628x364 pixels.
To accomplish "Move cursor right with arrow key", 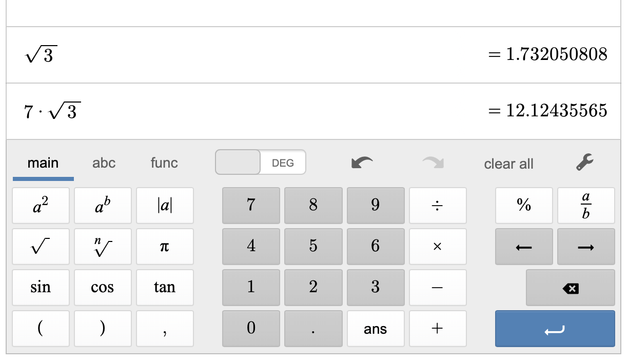I will coord(585,247).
